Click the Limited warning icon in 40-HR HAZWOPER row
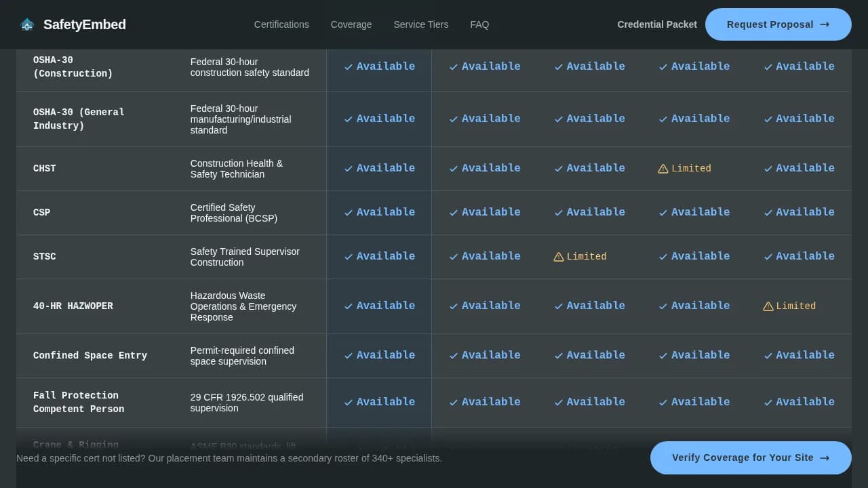 tap(768, 306)
